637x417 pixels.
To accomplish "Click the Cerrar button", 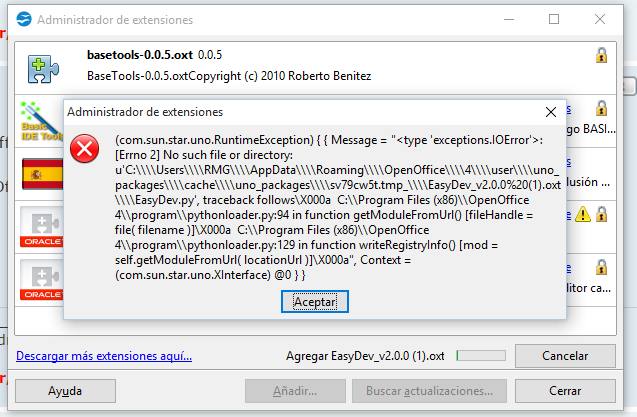I will [x=565, y=391].
